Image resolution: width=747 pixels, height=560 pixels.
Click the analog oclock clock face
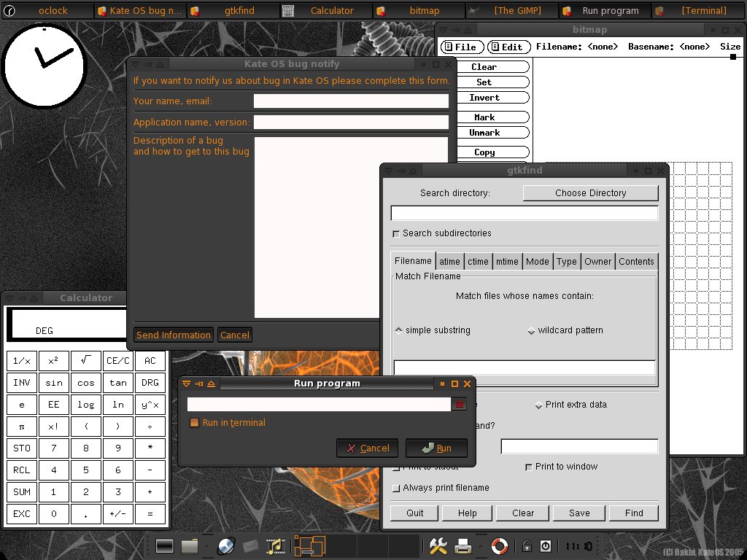(44, 66)
